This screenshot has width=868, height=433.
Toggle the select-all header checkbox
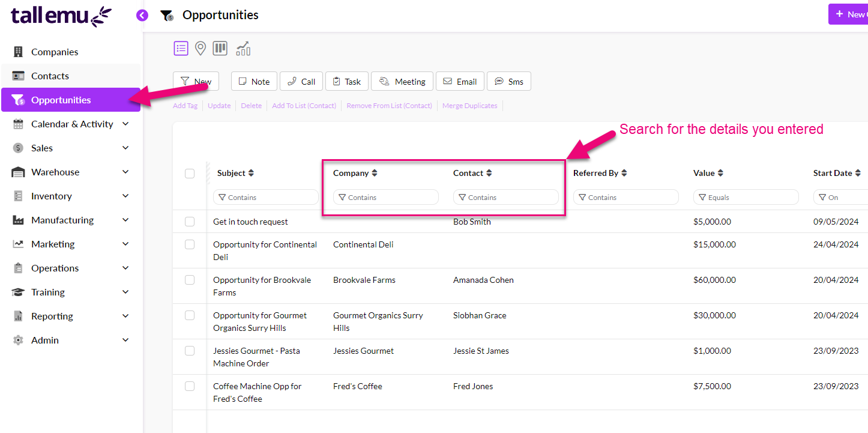[190, 174]
